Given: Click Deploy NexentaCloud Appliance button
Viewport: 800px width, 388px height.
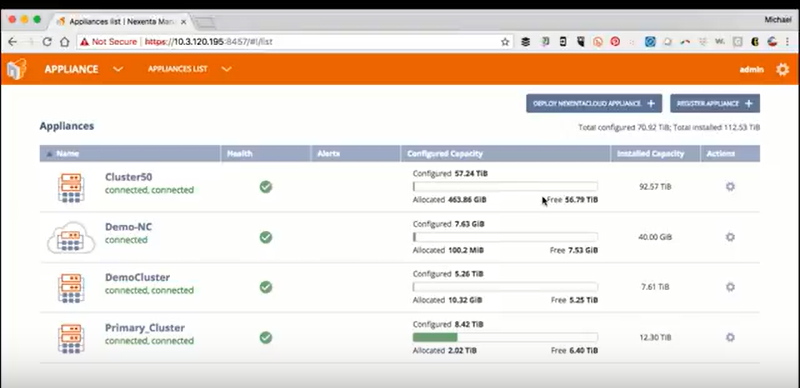Looking at the screenshot, I should tap(594, 103).
